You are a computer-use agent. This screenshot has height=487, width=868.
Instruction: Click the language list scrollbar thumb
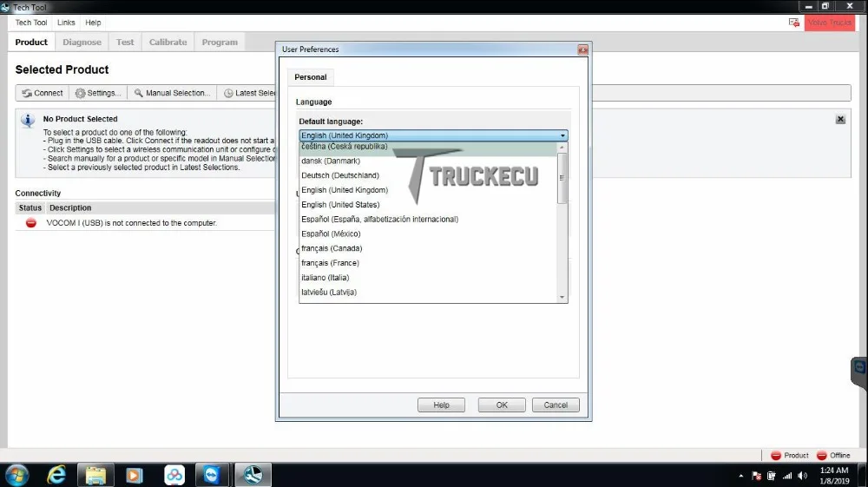562,178
